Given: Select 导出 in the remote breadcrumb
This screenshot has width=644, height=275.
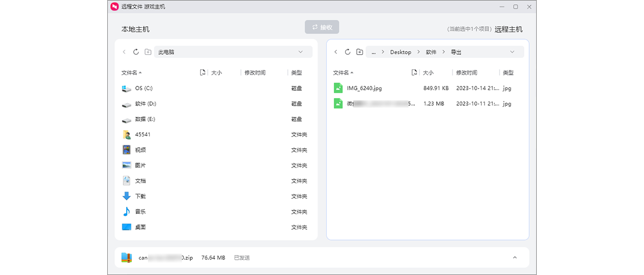Looking at the screenshot, I should 456,52.
